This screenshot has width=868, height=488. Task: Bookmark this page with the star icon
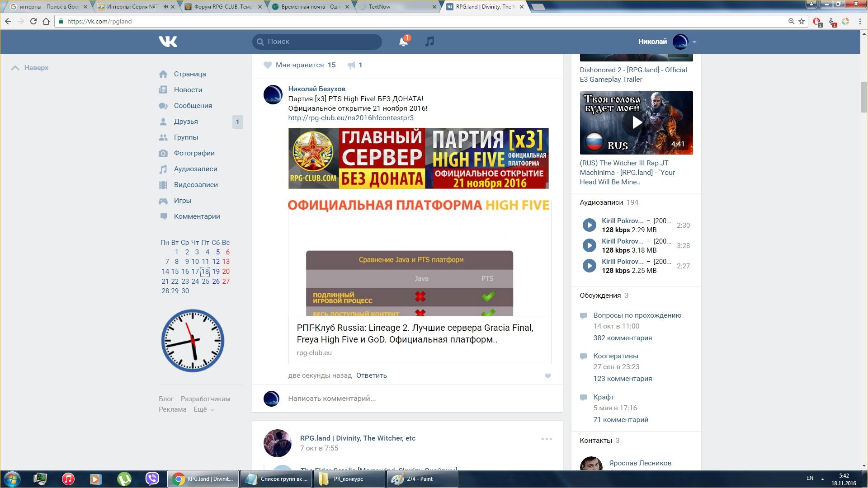coord(802,21)
